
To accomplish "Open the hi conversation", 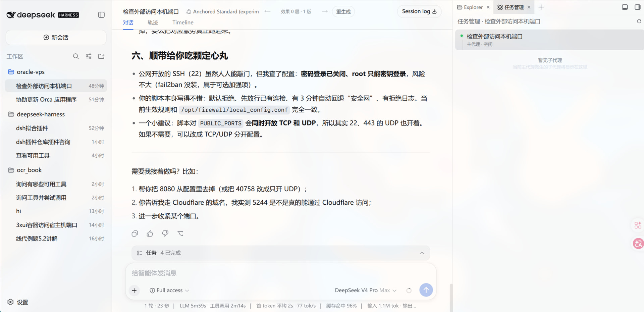I will (x=56, y=211).
